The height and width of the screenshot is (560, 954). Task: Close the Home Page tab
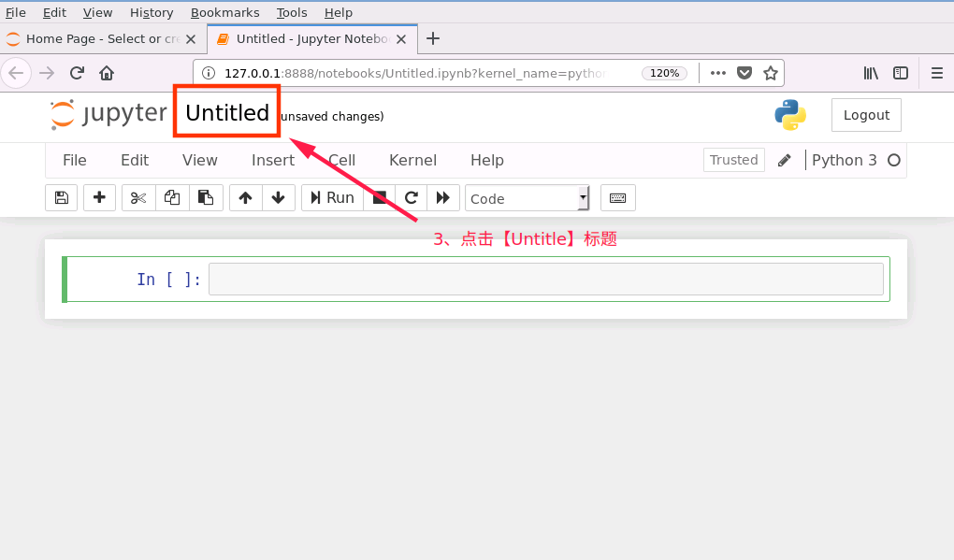191,39
